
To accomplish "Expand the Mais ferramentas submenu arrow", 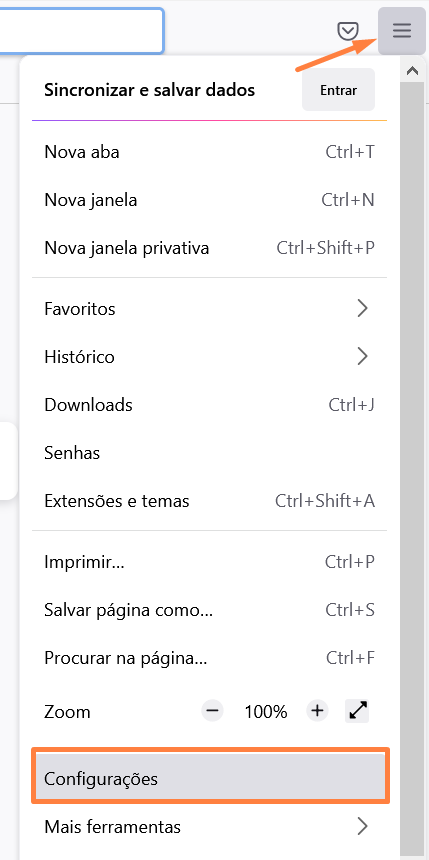I will (x=362, y=826).
